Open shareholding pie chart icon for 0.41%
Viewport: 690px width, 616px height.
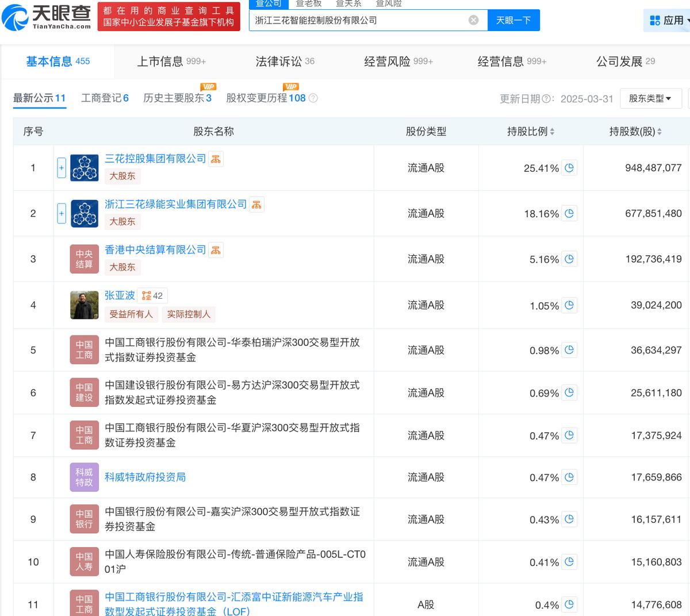point(569,562)
